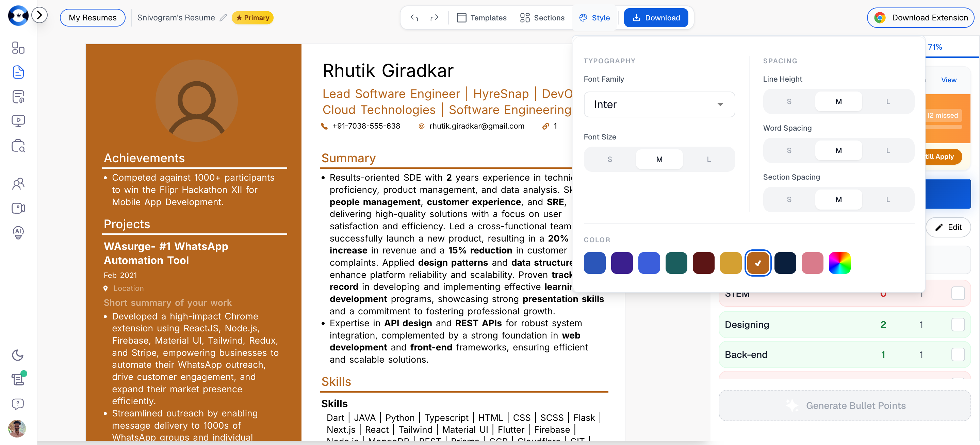Click the Download button
The image size is (980, 445).
point(656,17)
